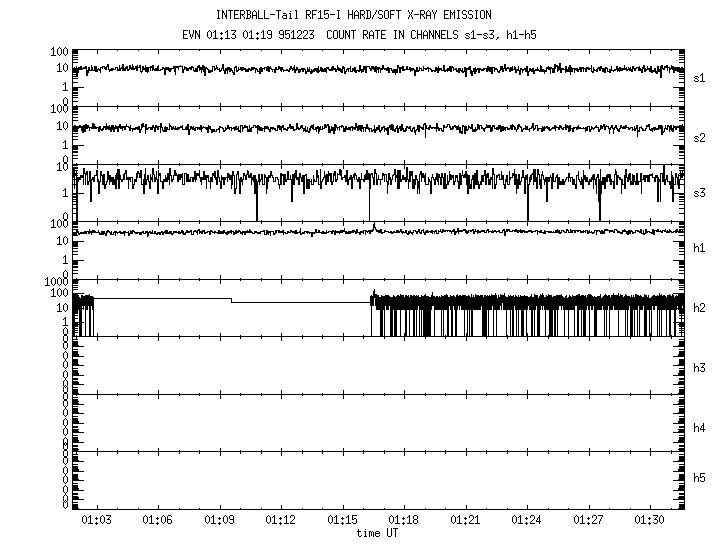Select the s3 channel label
The height and width of the screenshot is (550, 720).
(699, 193)
